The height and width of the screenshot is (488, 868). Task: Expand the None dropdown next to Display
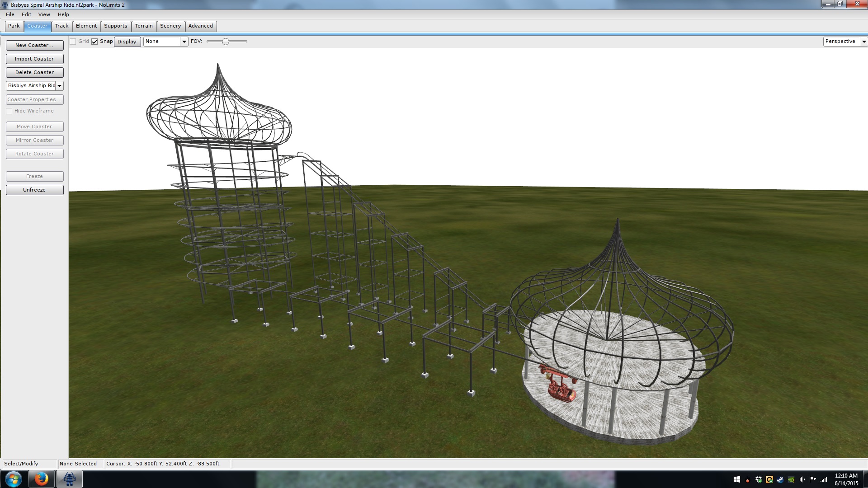click(x=184, y=42)
